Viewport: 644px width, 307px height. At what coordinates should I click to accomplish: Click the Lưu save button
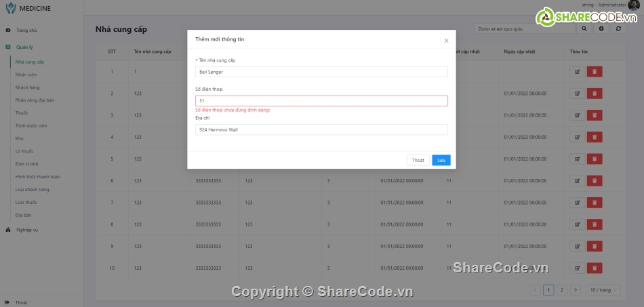coord(441,160)
